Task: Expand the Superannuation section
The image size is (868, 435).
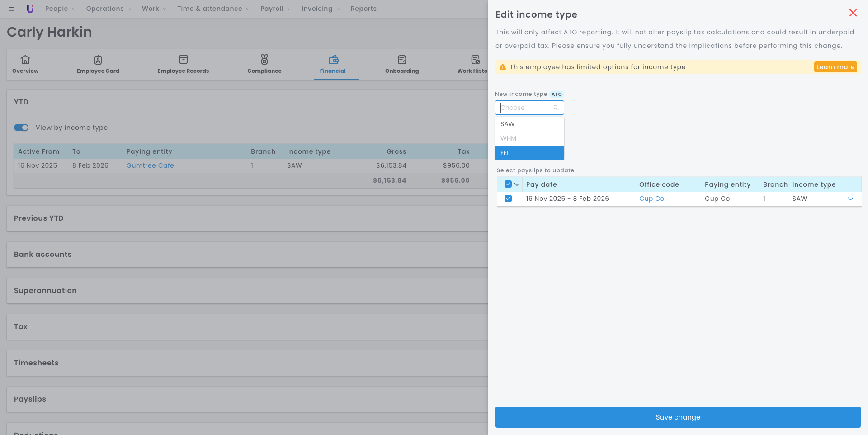Action: tap(248, 291)
